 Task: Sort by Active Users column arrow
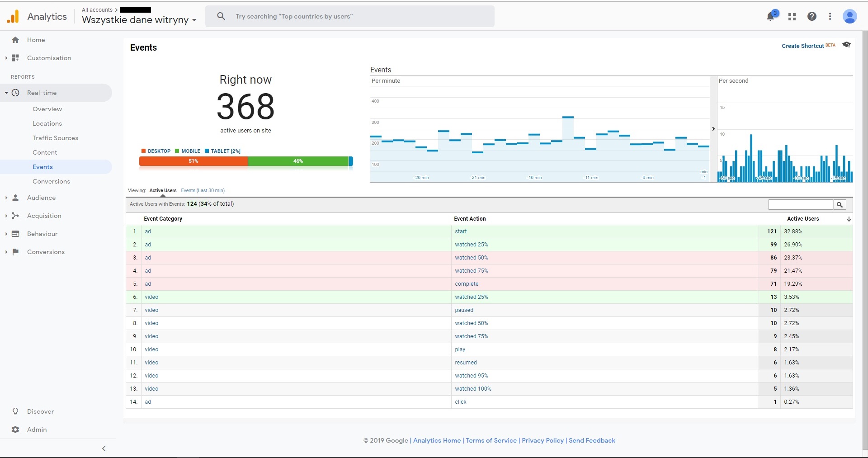click(x=849, y=219)
